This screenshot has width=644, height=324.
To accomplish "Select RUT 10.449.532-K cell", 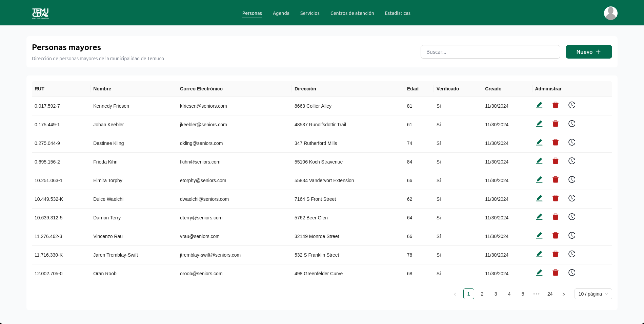I will [49, 199].
